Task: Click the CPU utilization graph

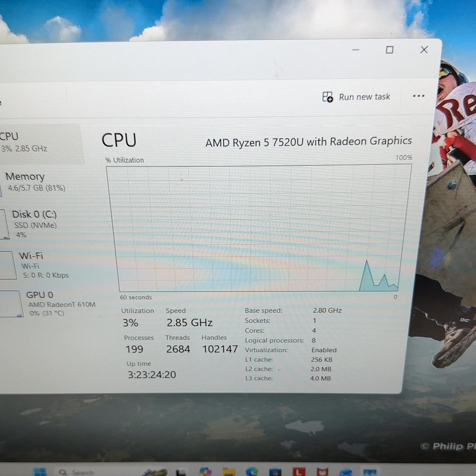Action: [x=259, y=229]
